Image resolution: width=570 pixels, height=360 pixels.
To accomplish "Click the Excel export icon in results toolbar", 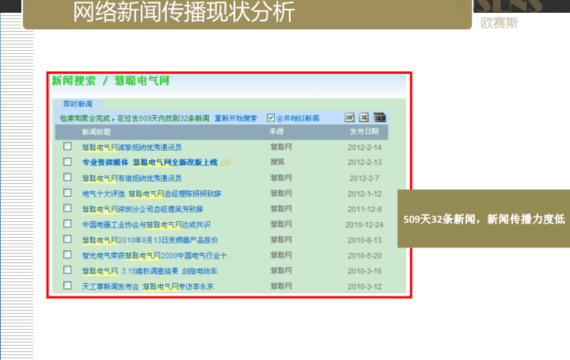I will click(364, 117).
